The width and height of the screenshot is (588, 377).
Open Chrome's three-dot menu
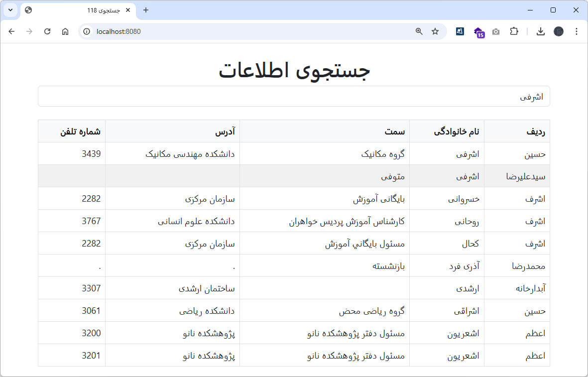tap(577, 31)
